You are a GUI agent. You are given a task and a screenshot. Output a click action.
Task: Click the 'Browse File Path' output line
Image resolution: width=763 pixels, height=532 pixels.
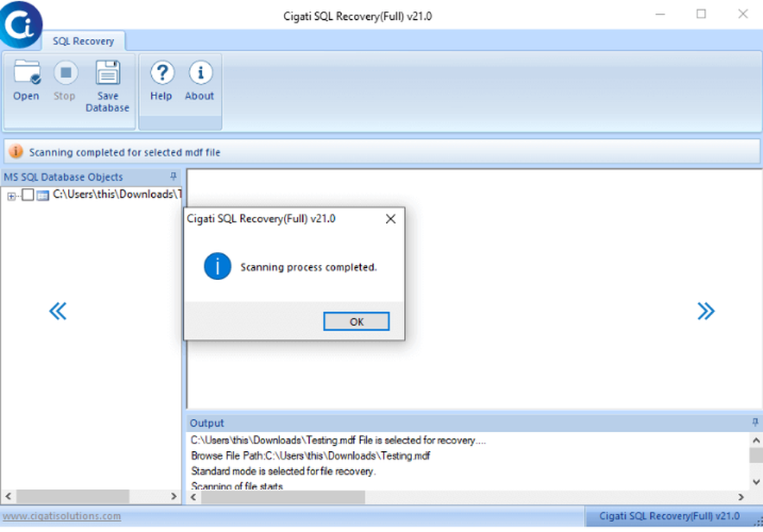(311, 456)
